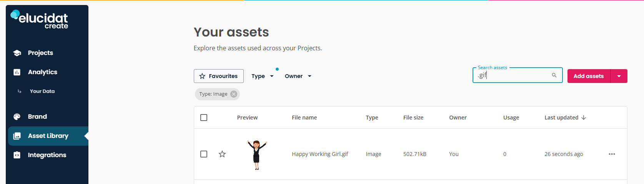The width and height of the screenshot is (644, 184).
Task: Open Your Data submenu item
Action: [x=42, y=91]
